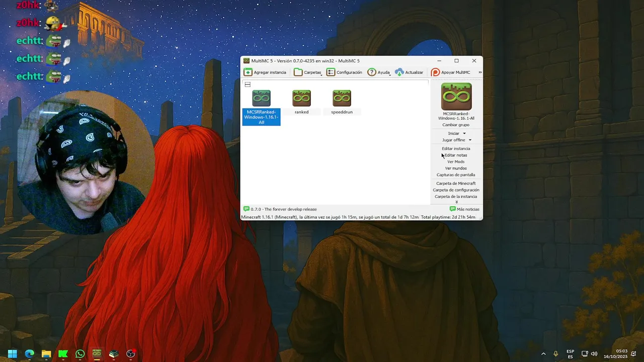Open the Jugar offline dropdown arrow
Screen dimensions: 644x362
[x=470, y=140]
